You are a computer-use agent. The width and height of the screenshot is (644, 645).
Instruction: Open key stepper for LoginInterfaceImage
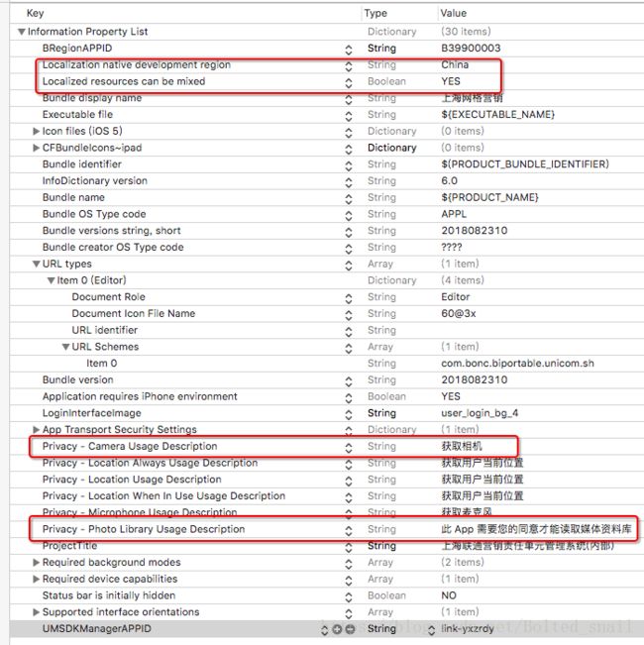(x=349, y=414)
